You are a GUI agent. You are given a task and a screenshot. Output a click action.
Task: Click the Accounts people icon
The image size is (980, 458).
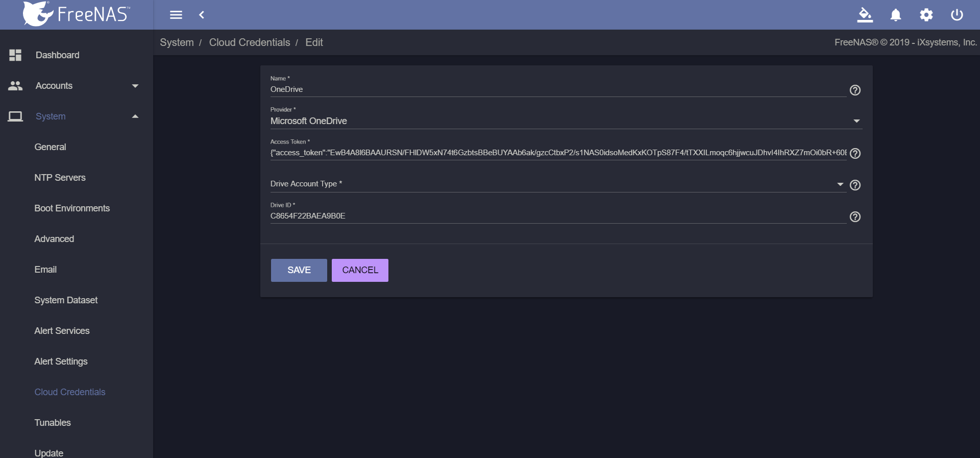point(15,86)
